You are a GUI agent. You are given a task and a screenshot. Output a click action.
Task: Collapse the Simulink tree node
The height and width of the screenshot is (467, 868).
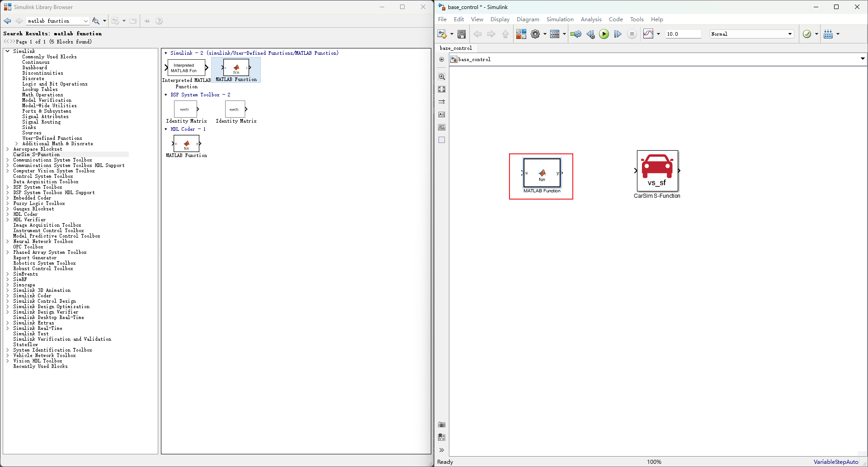point(8,51)
